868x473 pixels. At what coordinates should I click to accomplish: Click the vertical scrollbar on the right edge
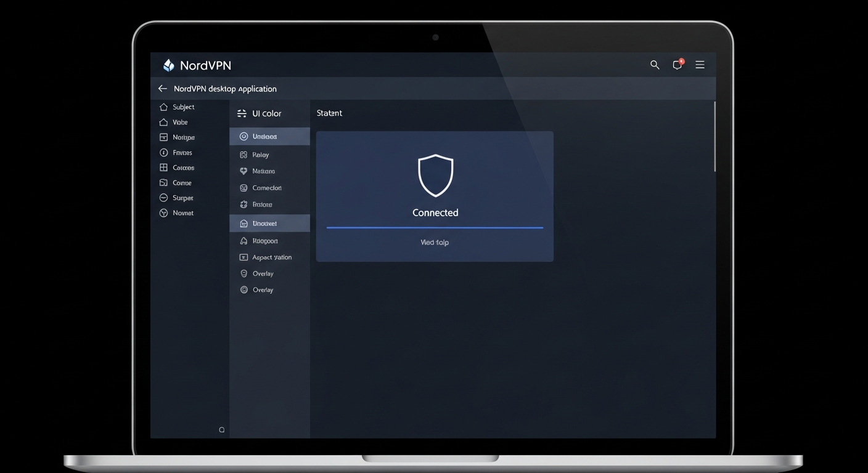click(x=714, y=137)
